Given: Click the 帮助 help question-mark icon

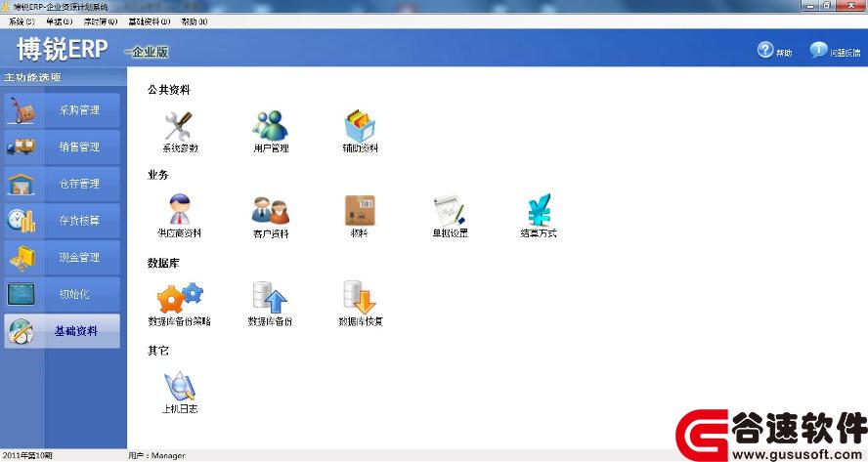Looking at the screenshot, I should click(765, 50).
